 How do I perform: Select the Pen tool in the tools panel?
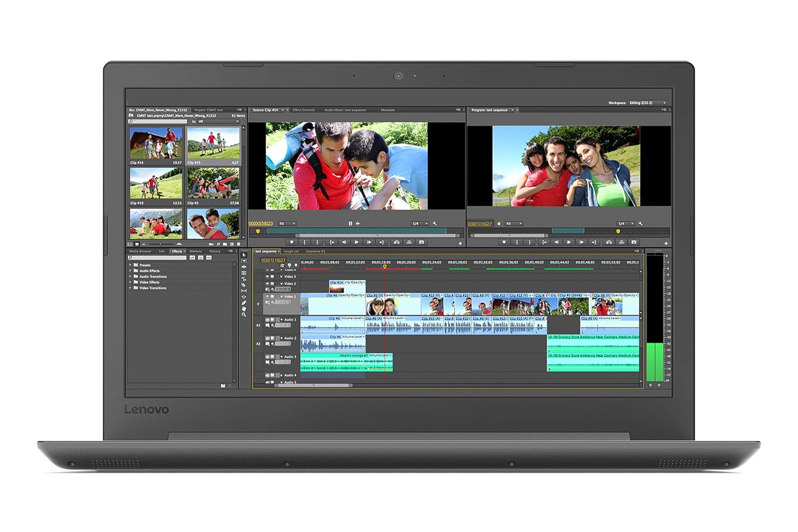pyautogui.click(x=244, y=303)
